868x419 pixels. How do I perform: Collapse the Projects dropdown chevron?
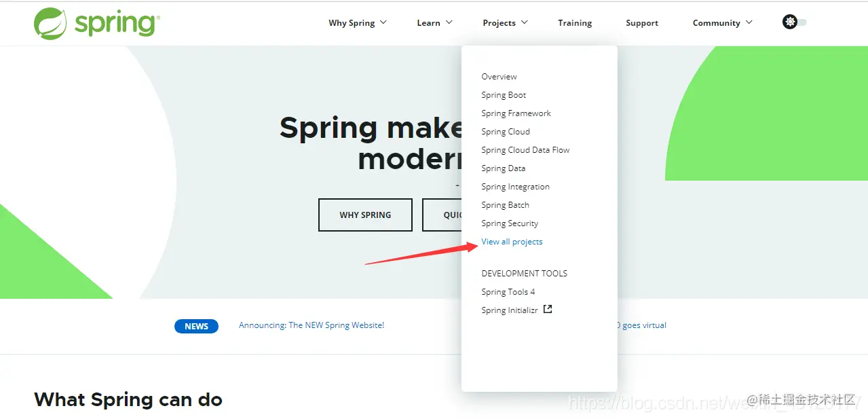[524, 22]
